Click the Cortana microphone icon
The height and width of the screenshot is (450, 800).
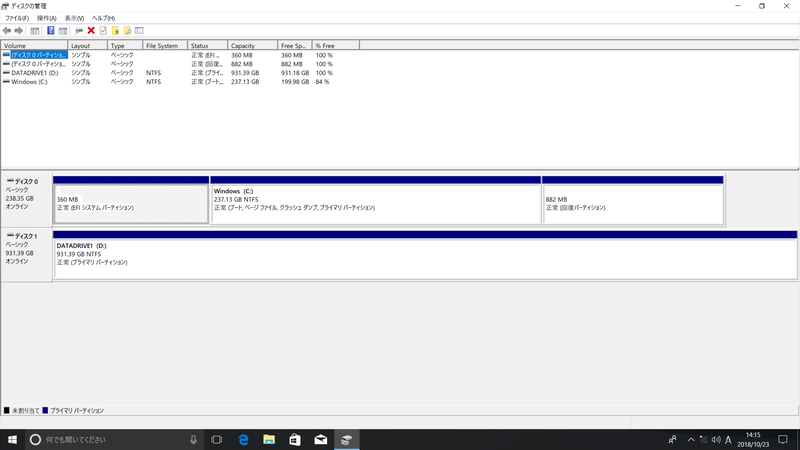(x=193, y=439)
